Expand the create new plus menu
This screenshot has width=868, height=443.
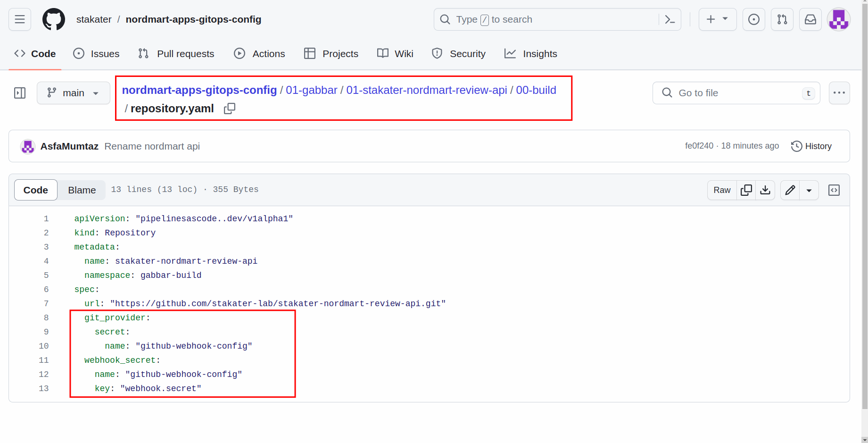(717, 19)
